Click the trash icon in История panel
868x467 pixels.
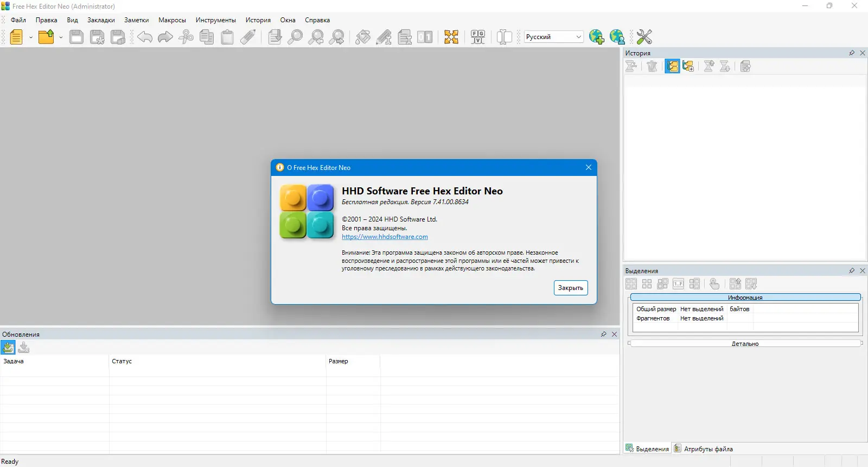[x=652, y=66]
